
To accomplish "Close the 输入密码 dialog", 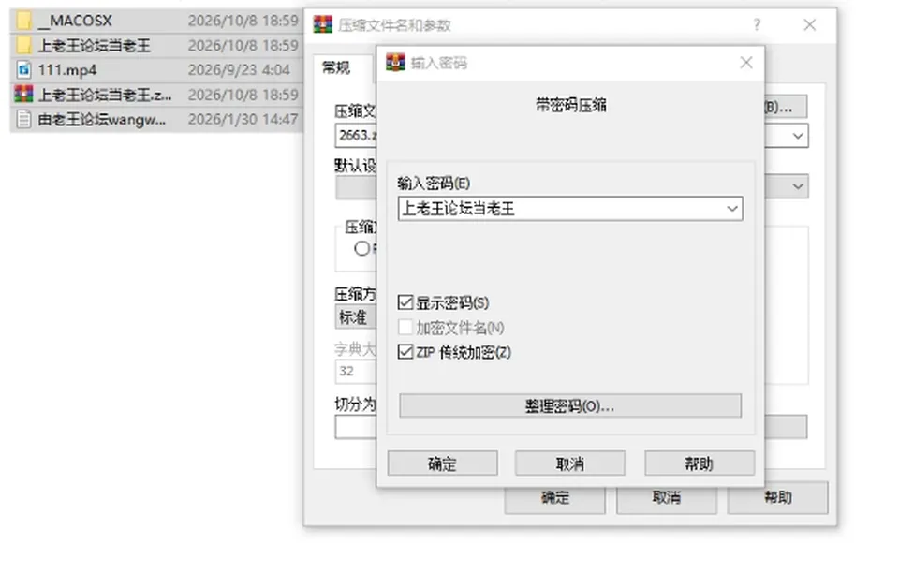I will point(746,63).
